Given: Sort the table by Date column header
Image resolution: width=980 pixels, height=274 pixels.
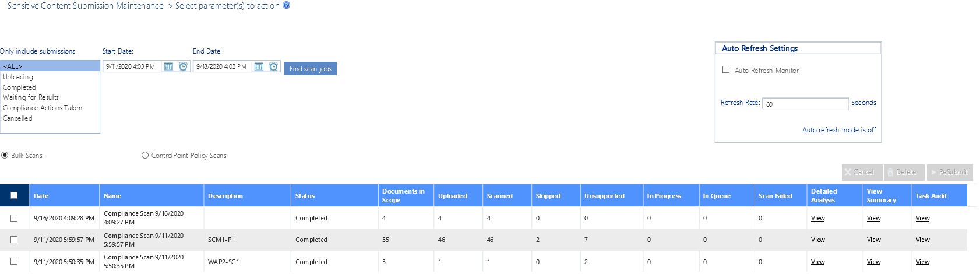Looking at the screenshot, I should click(41, 196).
